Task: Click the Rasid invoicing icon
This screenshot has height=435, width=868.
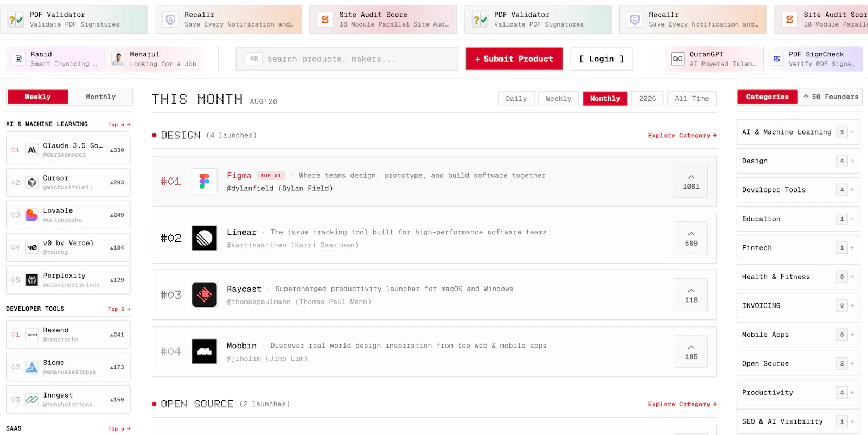Action: [x=18, y=59]
